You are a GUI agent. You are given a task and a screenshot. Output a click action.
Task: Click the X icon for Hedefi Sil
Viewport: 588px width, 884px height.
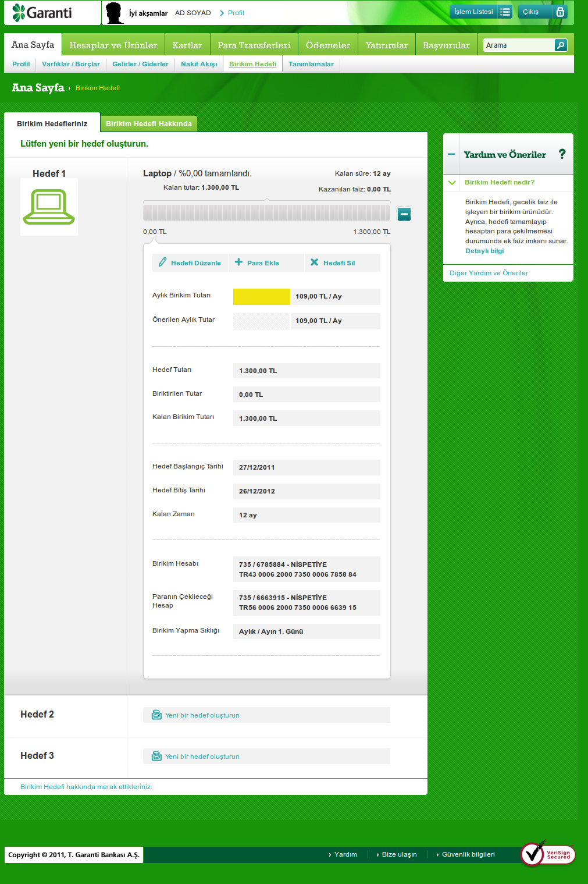(314, 262)
